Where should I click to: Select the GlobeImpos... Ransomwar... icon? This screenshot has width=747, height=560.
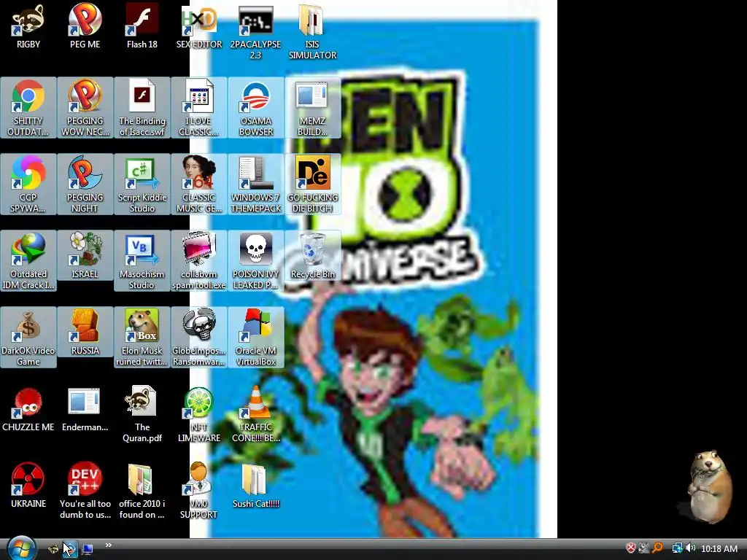coord(198,338)
